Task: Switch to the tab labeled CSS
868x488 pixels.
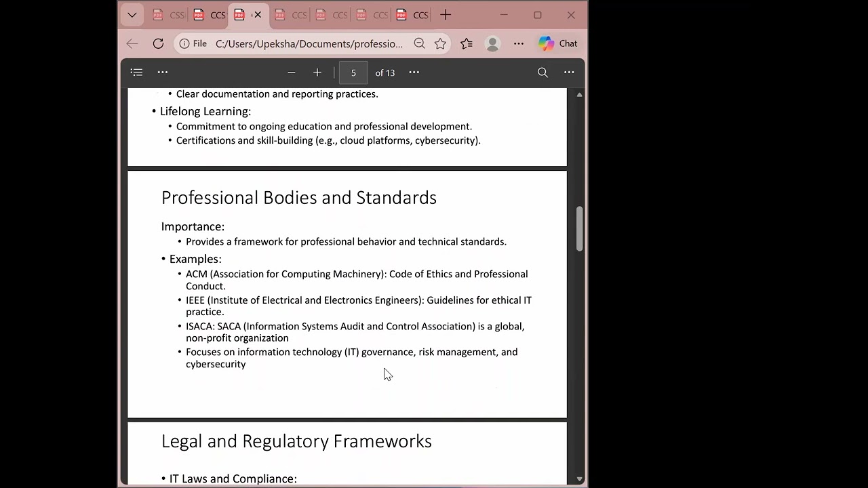Action: [x=168, y=15]
